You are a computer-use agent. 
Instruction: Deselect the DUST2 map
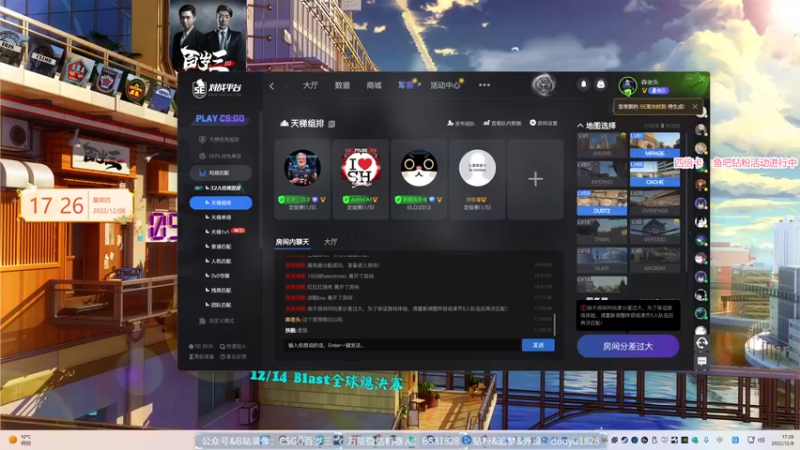(602, 203)
